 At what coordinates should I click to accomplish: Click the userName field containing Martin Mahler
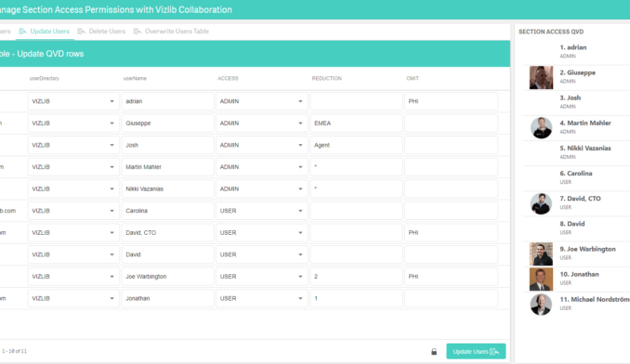tap(167, 167)
